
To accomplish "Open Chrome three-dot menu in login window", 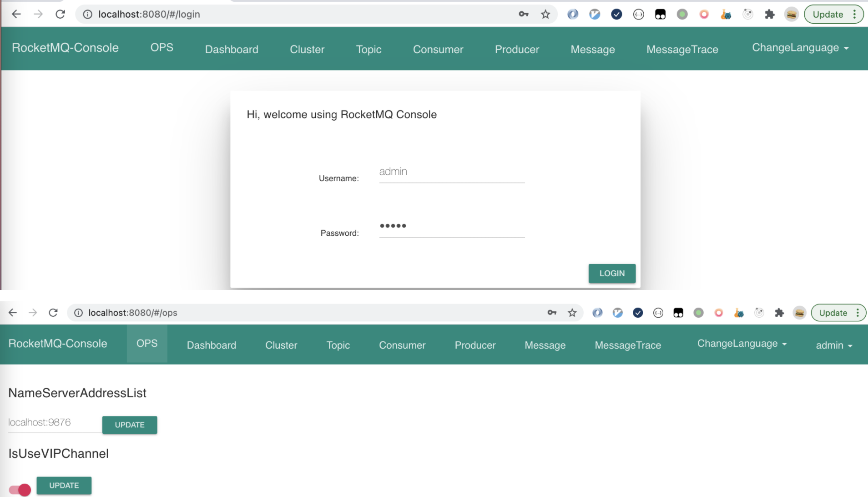I will (x=855, y=15).
